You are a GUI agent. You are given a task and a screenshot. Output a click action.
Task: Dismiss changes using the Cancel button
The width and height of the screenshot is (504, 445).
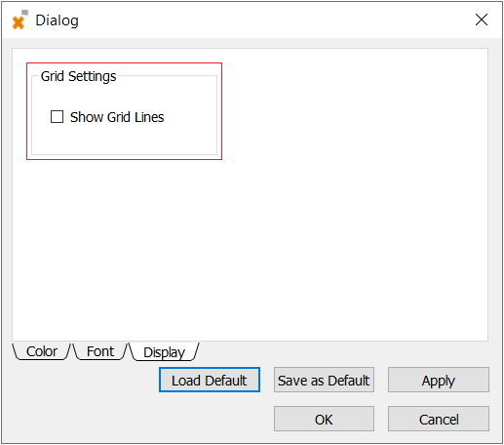click(x=439, y=419)
